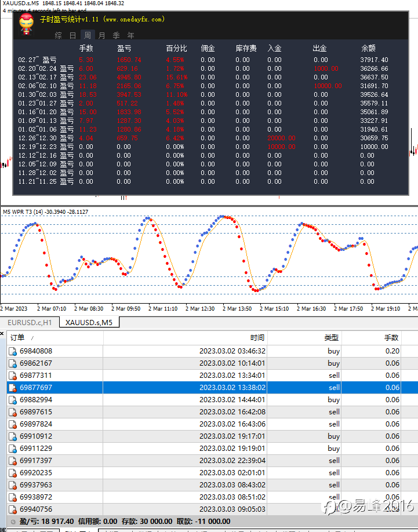Click the Iron Man avatar icon in stats panel

[26, 24]
